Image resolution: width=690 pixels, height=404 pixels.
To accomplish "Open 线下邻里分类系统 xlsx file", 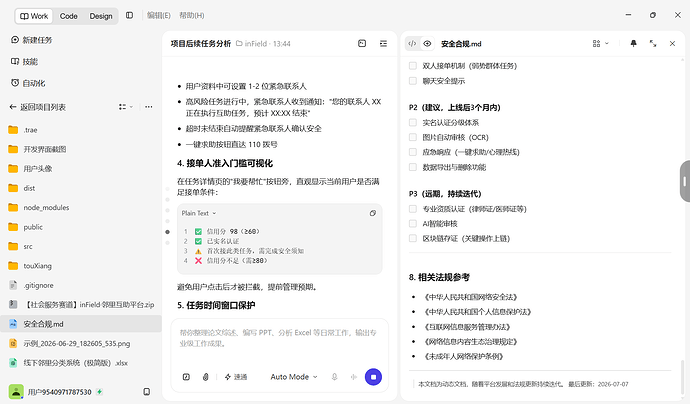I will (81, 363).
